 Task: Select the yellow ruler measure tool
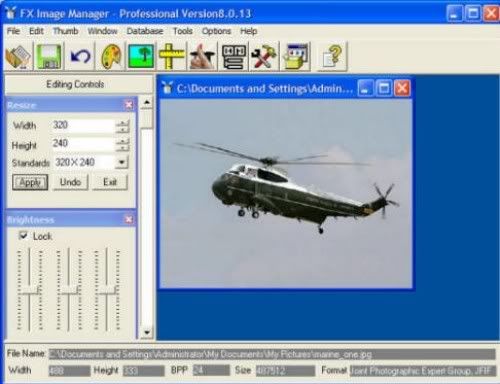pyautogui.click(x=171, y=56)
